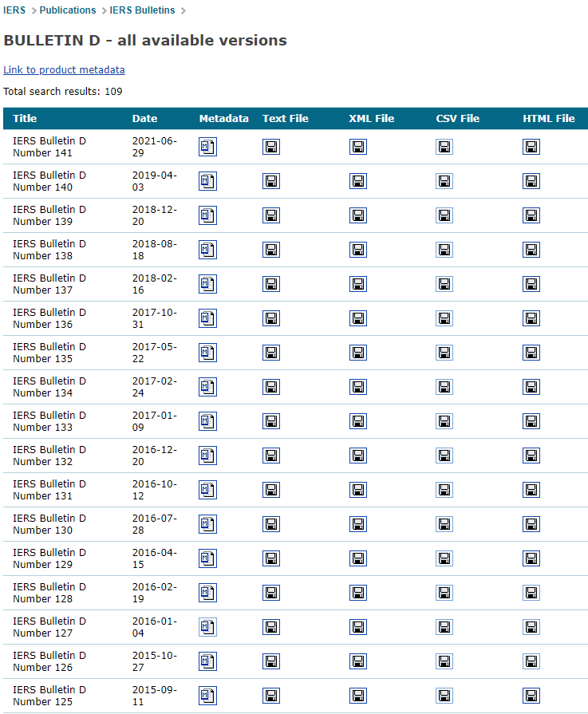This screenshot has height=714, width=588.
Task: Download HTML file for Bulletin D Number 125
Action: [531, 696]
